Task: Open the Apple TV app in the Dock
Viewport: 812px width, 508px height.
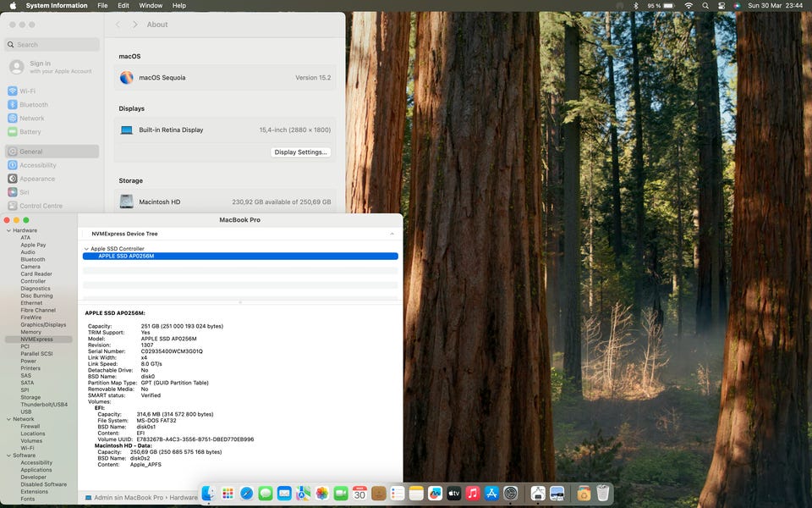Action: pyautogui.click(x=454, y=493)
